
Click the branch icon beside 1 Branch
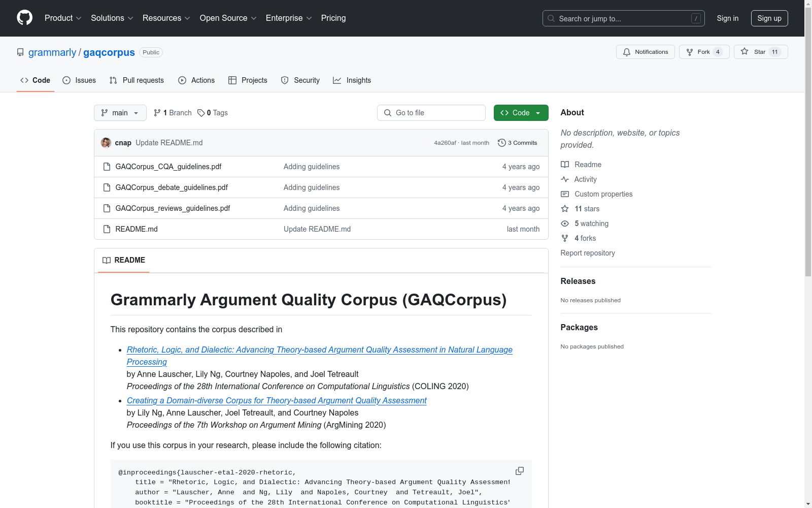[x=157, y=113]
